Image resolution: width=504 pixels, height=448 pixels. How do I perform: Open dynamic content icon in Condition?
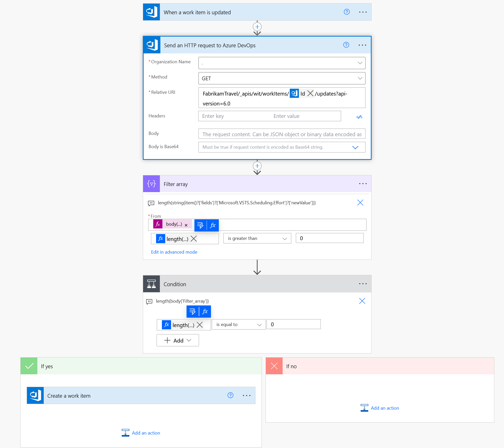(x=192, y=312)
